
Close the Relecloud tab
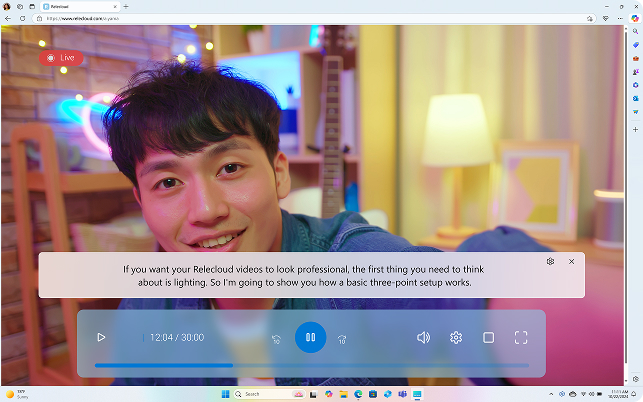[x=115, y=7]
